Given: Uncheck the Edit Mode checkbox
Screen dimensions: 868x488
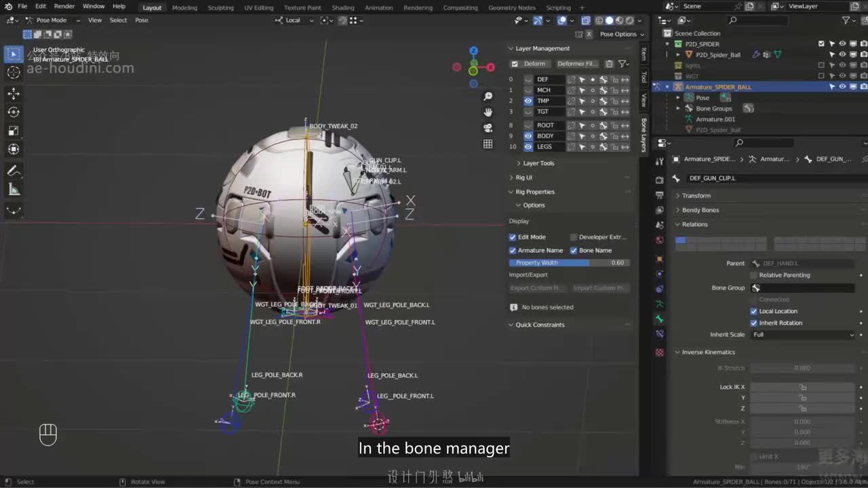Looking at the screenshot, I should coord(513,237).
